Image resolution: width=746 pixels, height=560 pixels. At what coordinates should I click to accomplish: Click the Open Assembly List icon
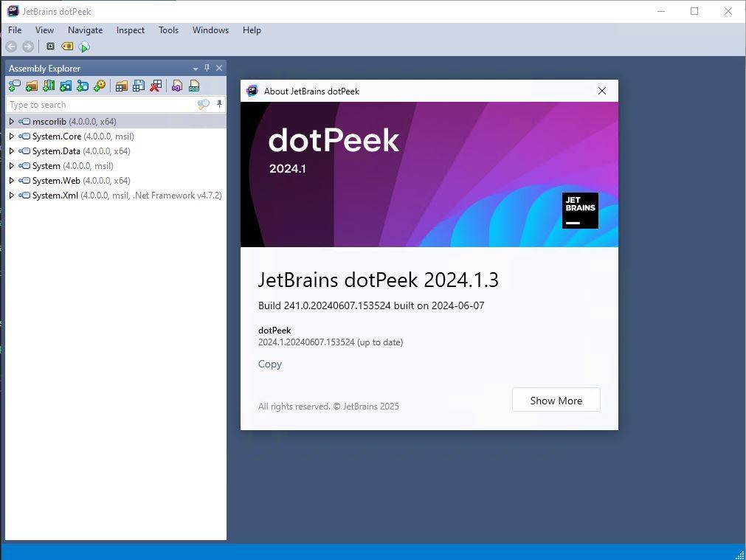121,86
